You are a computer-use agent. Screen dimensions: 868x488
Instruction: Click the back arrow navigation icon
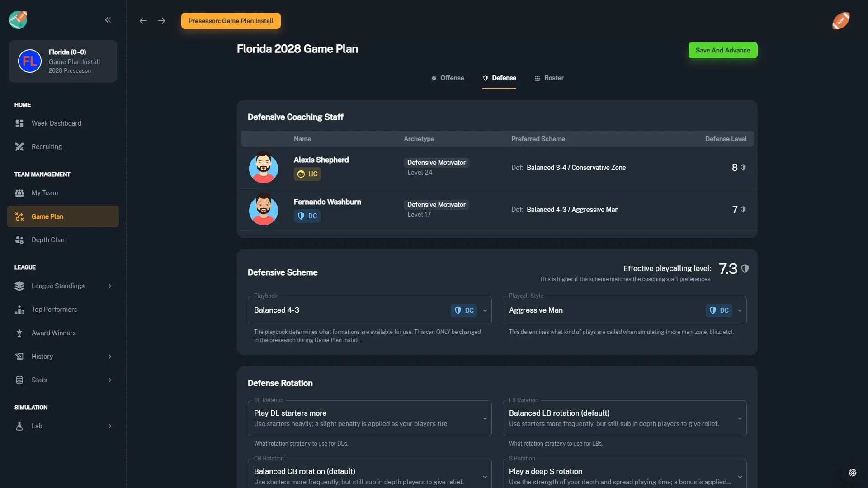coord(143,21)
